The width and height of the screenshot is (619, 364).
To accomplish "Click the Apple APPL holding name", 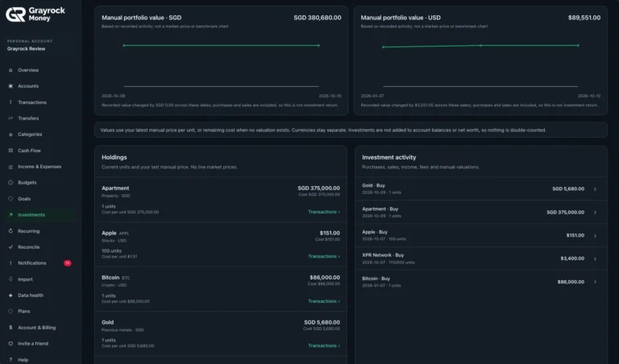I will [115, 233].
